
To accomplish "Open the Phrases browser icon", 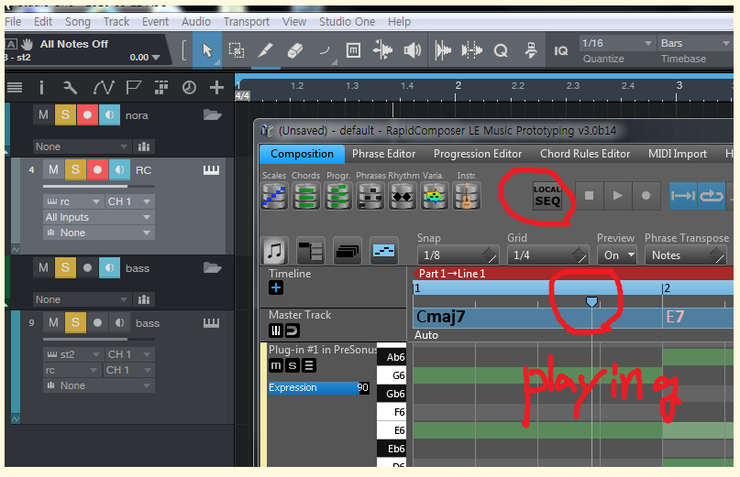I will tap(370, 196).
